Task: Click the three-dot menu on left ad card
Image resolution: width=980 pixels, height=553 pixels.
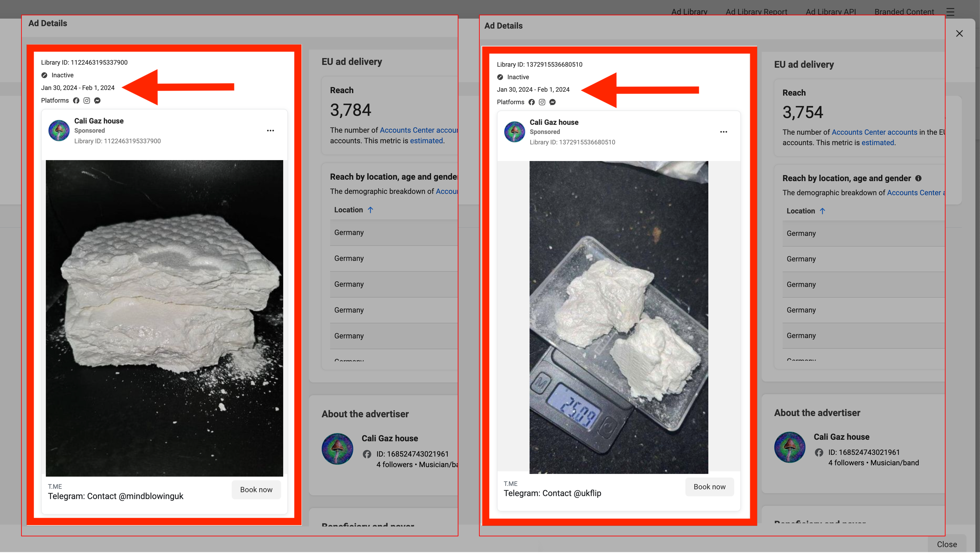Action: pos(270,130)
